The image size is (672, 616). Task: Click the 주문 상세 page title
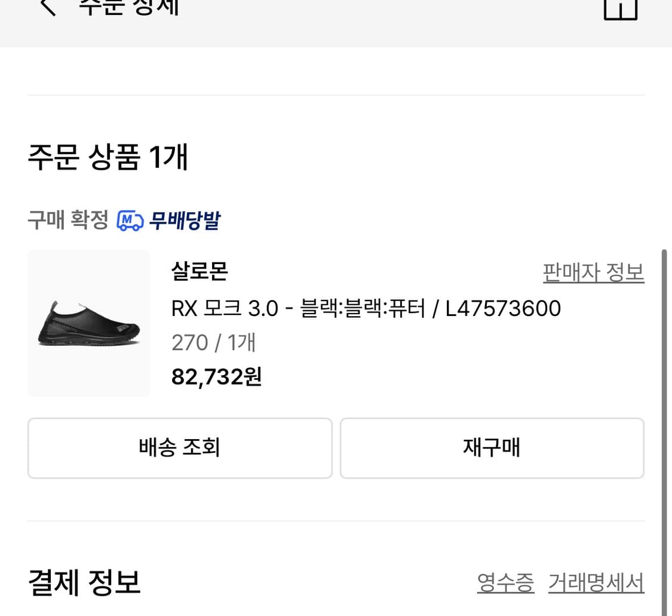(128, 7)
